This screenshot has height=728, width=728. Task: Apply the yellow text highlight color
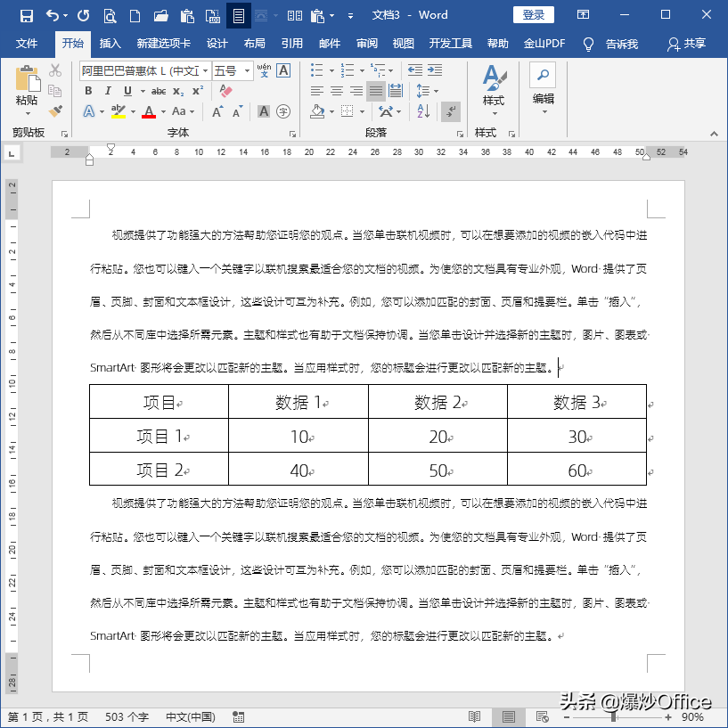tap(118, 111)
